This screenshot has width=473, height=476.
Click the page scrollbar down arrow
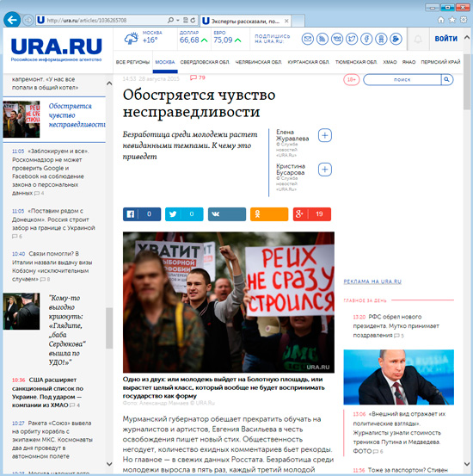tap(467, 464)
